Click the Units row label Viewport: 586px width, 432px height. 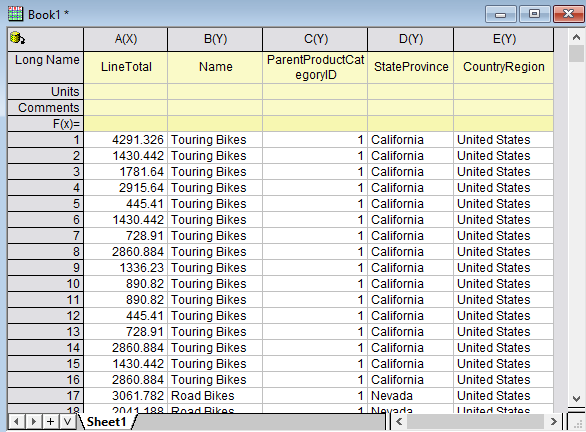click(46, 92)
